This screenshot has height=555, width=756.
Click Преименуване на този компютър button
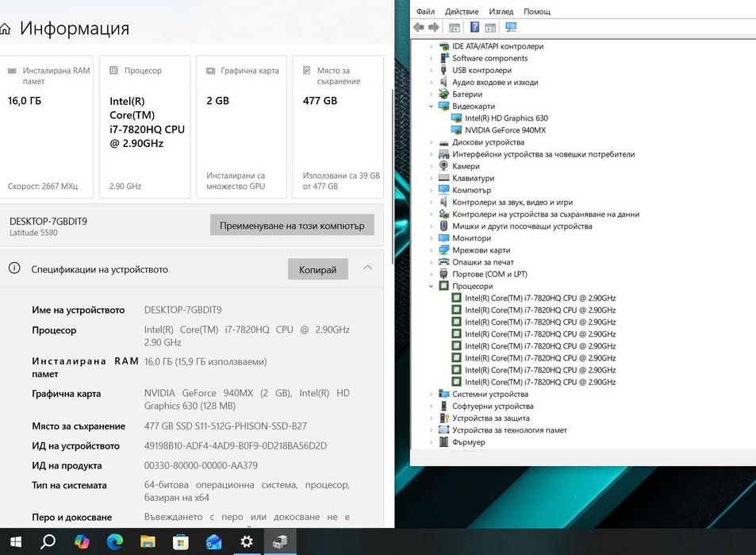point(292,225)
